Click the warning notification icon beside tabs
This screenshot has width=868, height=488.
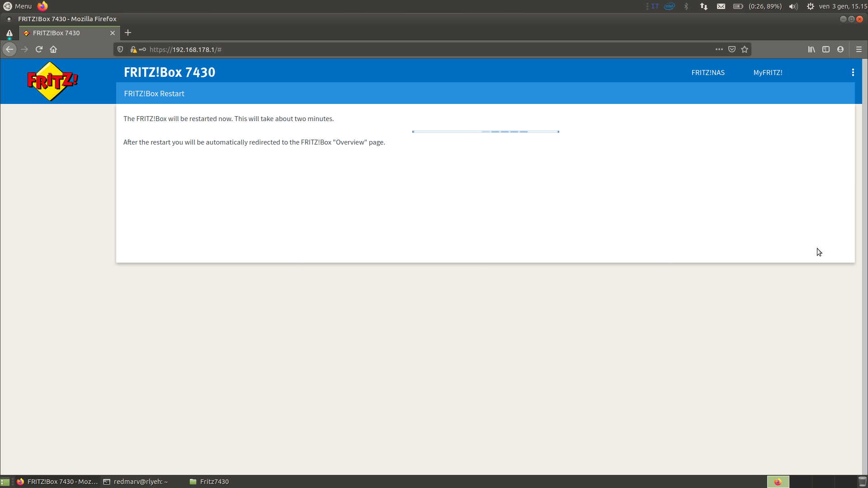point(9,33)
